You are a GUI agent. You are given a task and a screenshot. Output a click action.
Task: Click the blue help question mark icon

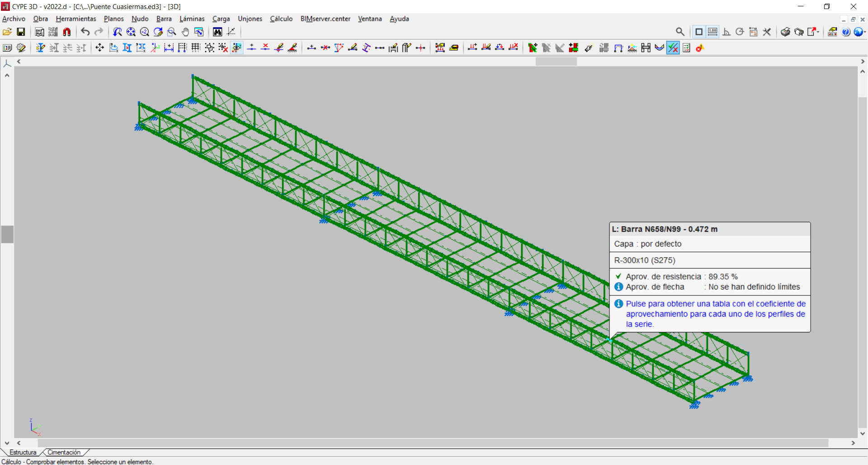click(846, 32)
